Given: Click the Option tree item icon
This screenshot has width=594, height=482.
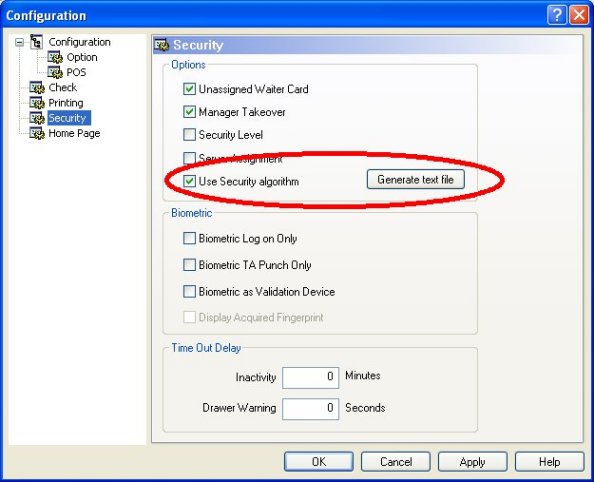Looking at the screenshot, I should [x=55, y=57].
